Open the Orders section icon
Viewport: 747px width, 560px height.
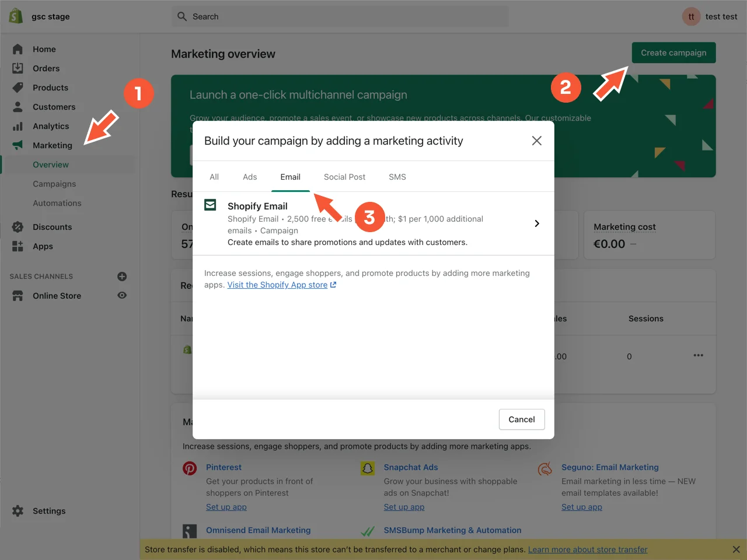[x=18, y=68]
